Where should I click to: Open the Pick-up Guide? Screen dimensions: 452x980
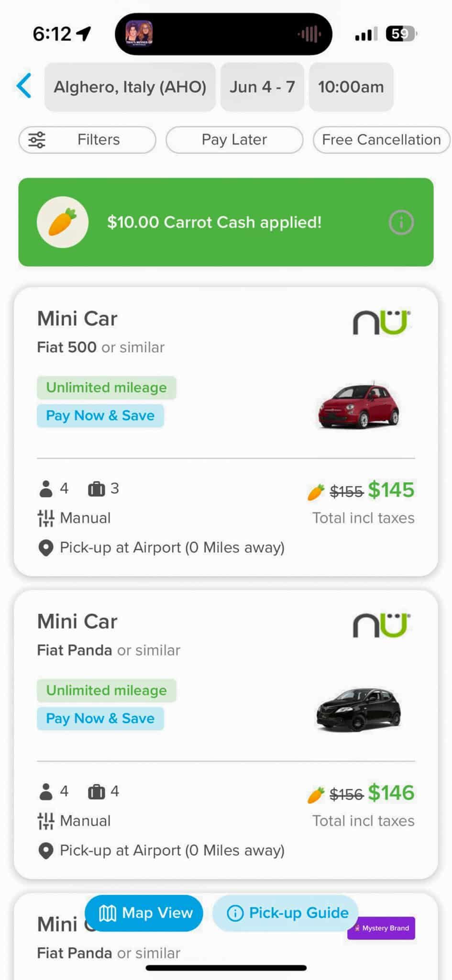[x=286, y=913]
